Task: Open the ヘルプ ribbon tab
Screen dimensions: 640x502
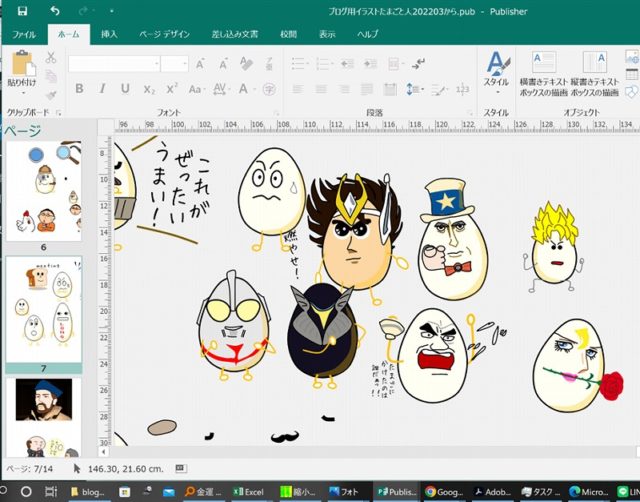Action: (367, 34)
